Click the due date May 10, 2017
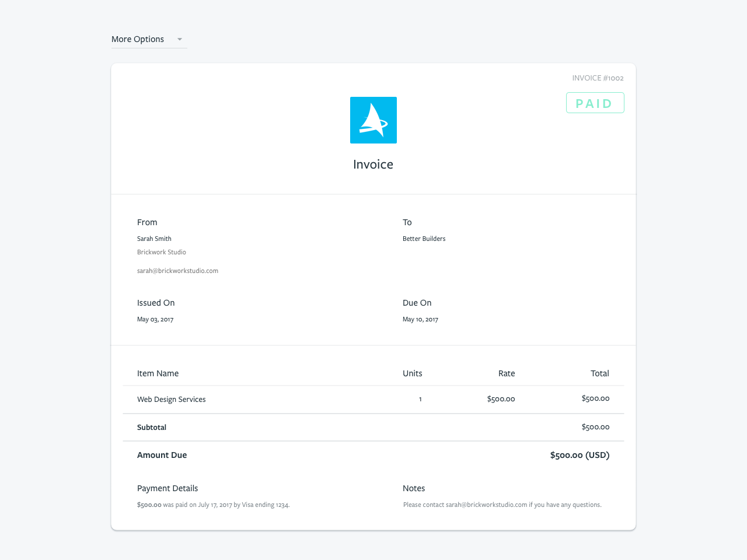Image resolution: width=747 pixels, height=560 pixels. tap(420, 319)
